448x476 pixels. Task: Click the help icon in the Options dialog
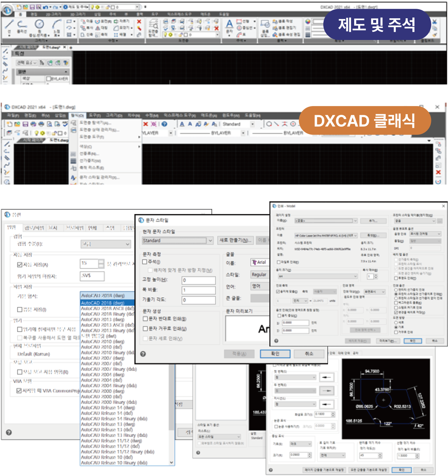(x=9, y=432)
